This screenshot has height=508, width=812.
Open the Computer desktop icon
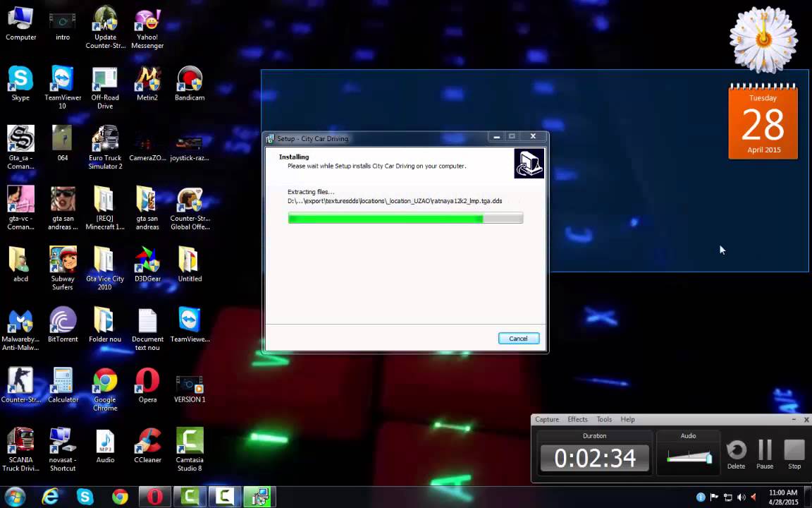click(20, 23)
